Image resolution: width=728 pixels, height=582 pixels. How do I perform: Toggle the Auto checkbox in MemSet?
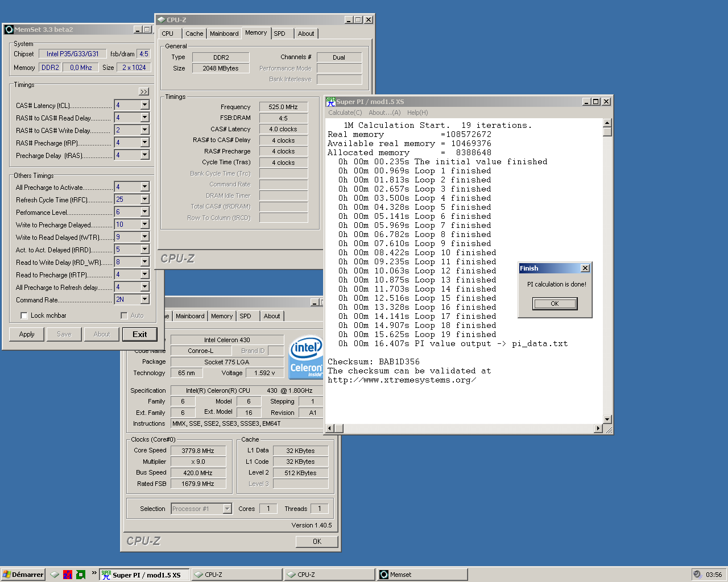[124, 315]
